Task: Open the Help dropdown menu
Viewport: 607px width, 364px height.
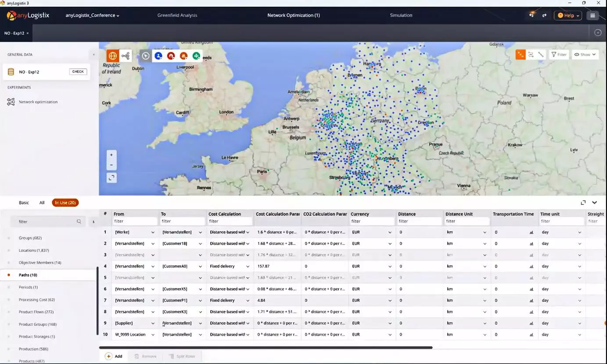Action: click(568, 15)
